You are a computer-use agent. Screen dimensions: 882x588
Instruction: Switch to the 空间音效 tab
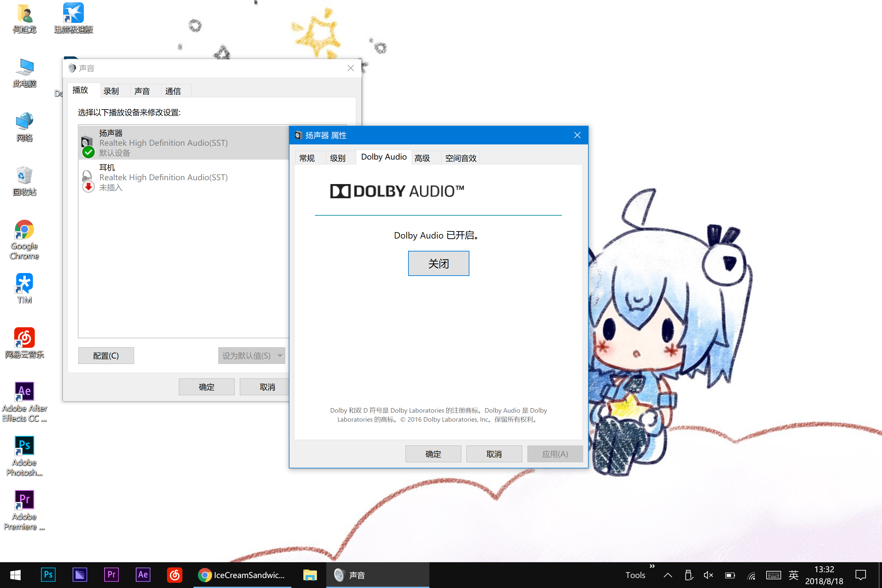[x=460, y=158]
